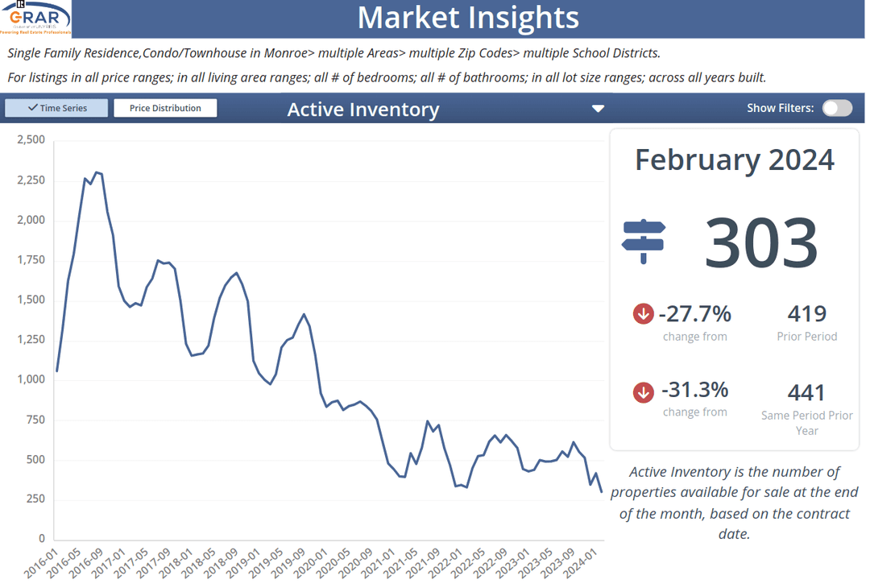Click the GRAR logo
This screenshot has height=588, width=870.
click(x=36, y=19)
